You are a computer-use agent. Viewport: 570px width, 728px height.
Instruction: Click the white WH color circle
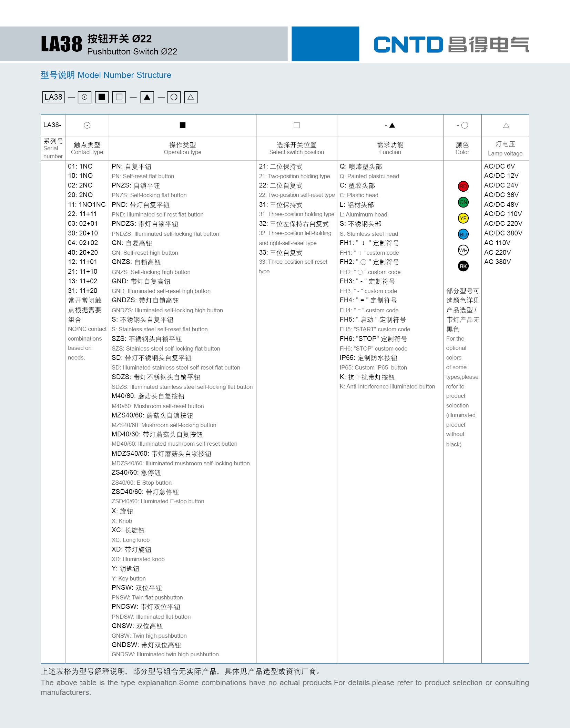click(463, 250)
